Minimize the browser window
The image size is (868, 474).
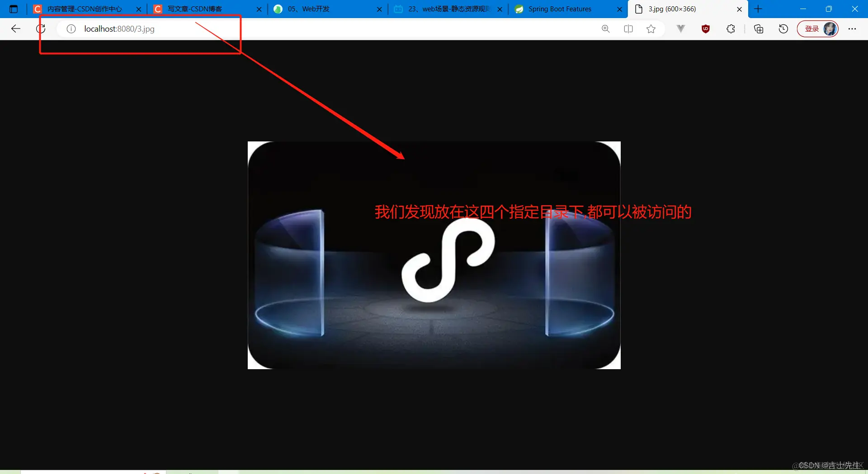pos(803,9)
